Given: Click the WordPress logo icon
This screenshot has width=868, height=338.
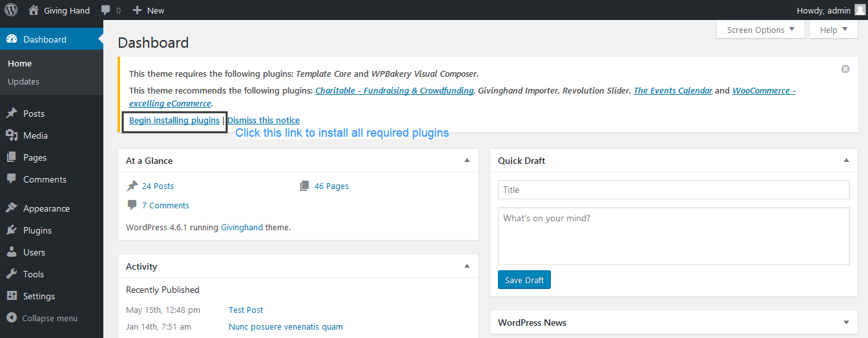Looking at the screenshot, I should point(12,10).
